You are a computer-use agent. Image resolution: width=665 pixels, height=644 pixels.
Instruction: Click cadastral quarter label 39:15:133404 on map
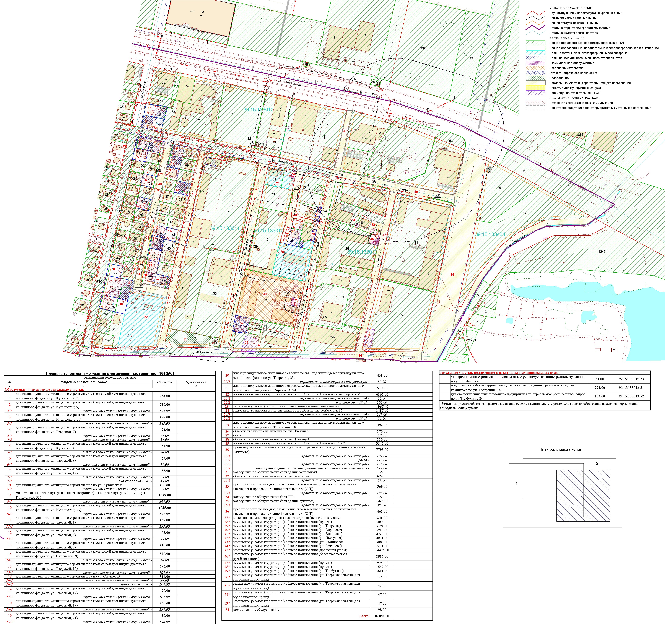[x=490, y=234]
